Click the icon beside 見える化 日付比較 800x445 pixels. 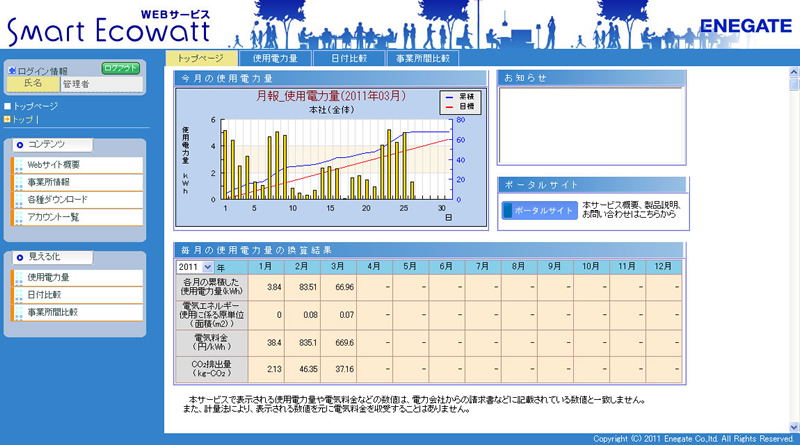pos(19,295)
